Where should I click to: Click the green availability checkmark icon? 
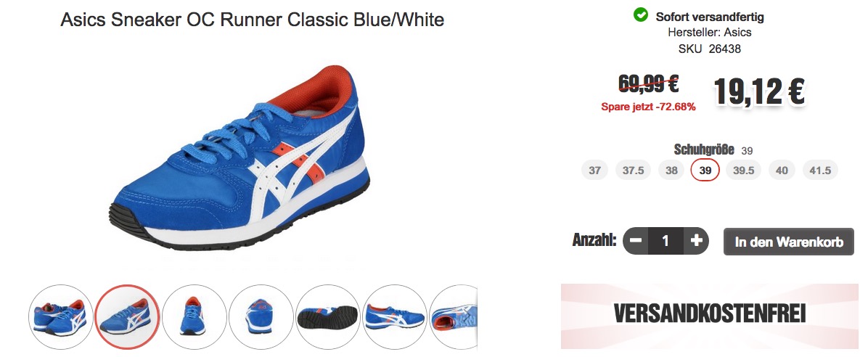click(x=641, y=15)
